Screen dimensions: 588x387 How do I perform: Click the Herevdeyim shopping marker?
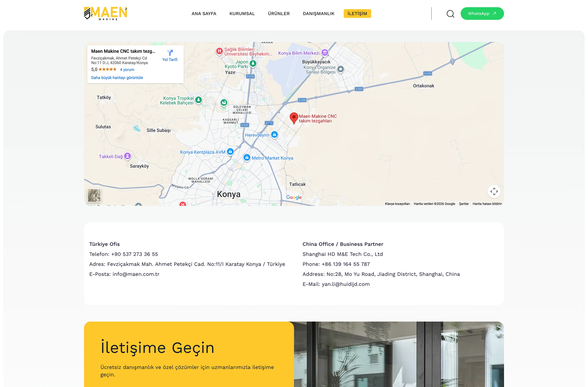point(274,135)
